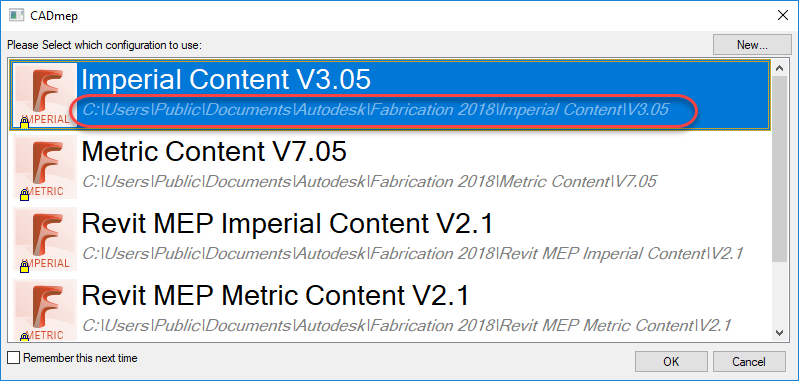This screenshot has width=799, height=381.
Task: Select Revit MEP Imperial Content V2.1 title
Action: pyautogui.click(x=287, y=224)
